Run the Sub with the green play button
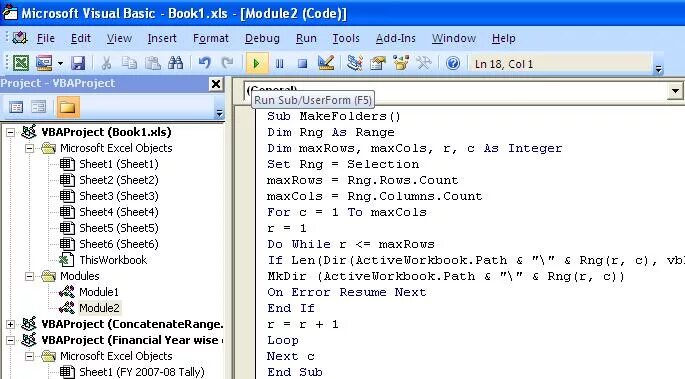 pyautogui.click(x=256, y=64)
